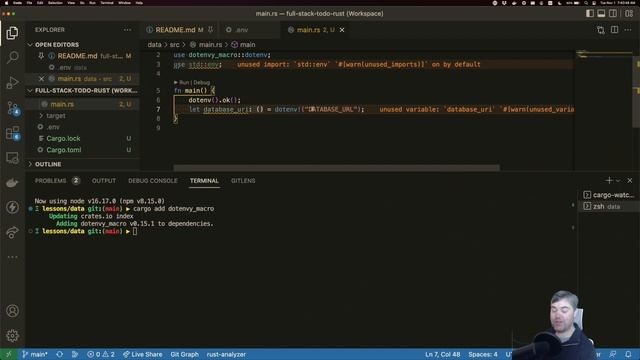Customize layout icon in title bar
This screenshot has height=360, width=640.
[629, 13]
